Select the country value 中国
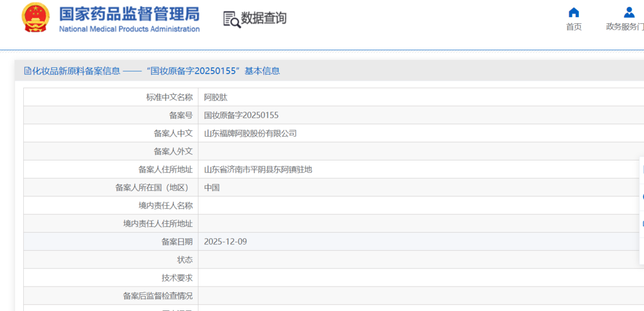This screenshot has width=644, height=311. [212, 187]
